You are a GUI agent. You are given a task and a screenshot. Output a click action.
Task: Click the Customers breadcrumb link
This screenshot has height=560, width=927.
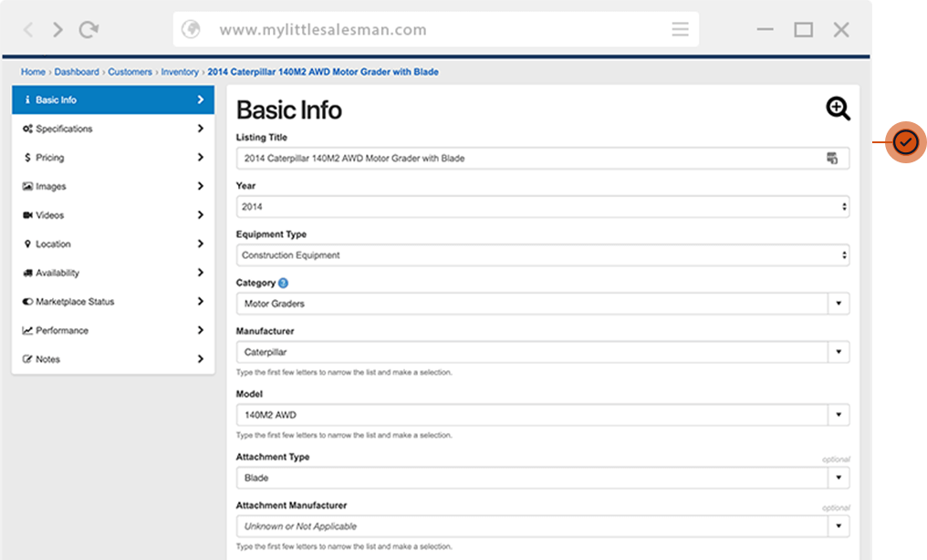click(130, 72)
